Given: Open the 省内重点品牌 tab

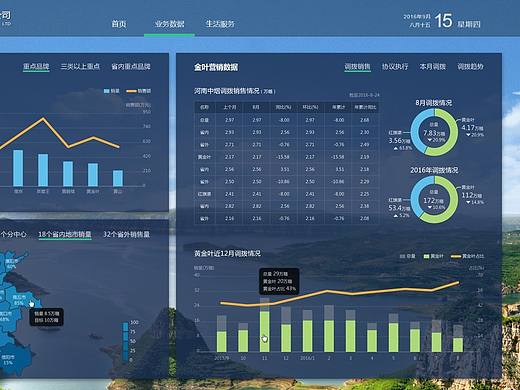Looking at the screenshot, I should [131, 66].
